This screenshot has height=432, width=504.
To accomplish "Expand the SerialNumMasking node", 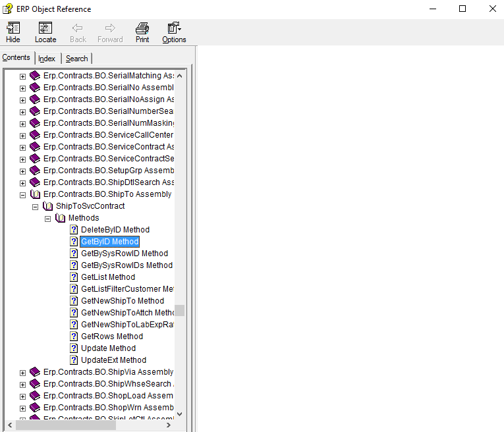I will point(22,124).
